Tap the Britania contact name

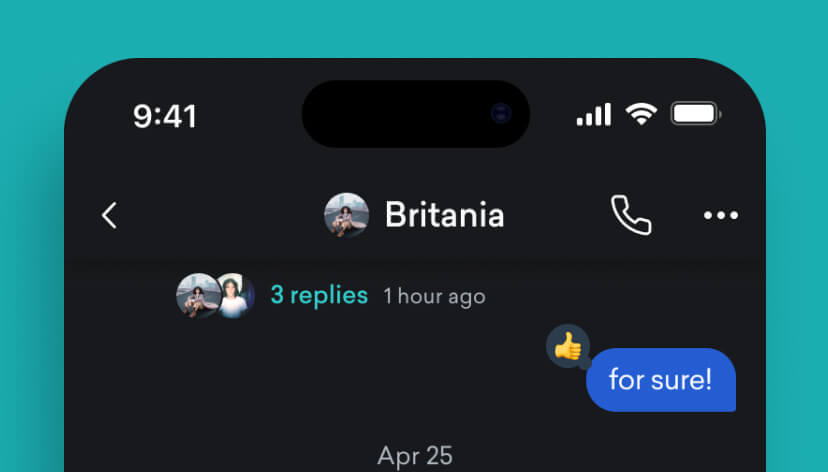pos(445,215)
